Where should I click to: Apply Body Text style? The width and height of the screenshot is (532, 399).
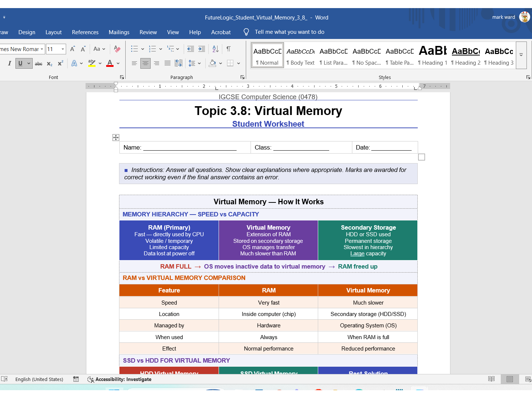pyautogui.click(x=301, y=55)
